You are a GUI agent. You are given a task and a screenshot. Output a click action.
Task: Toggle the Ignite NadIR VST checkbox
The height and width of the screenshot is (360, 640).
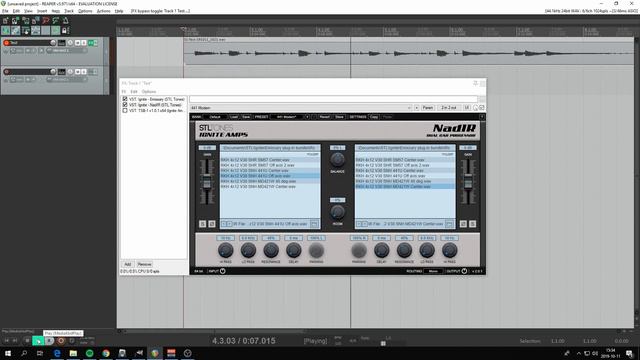(125, 105)
